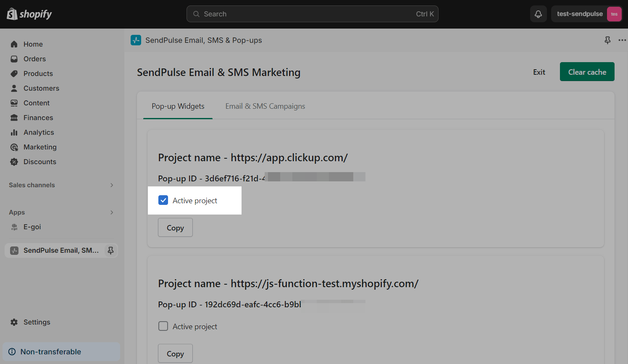This screenshot has width=628, height=364.
Task: Uncheck Active project for app.clickup.com
Action: point(163,200)
